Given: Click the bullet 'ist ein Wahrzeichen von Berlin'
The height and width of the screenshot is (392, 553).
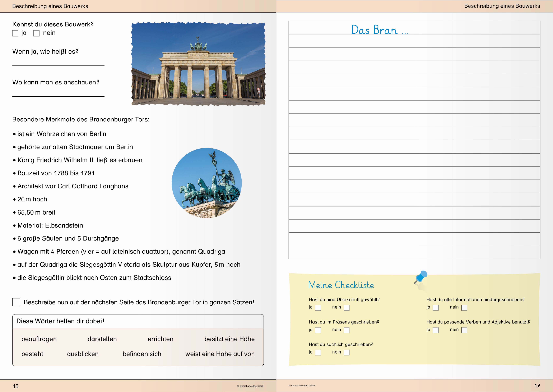Looking at the screenshot, I should [x=60, y=134].
